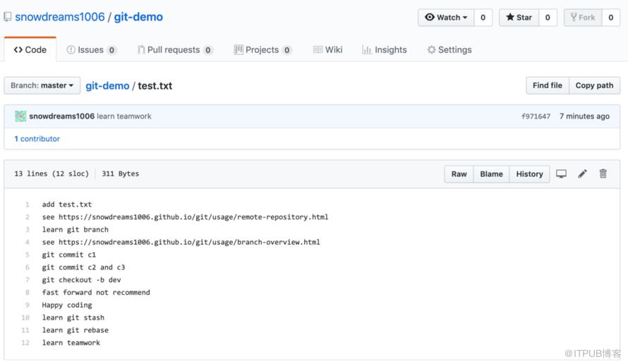Click text '13 lines (12 sloc)'
Screen dimensions: 628x364
point(52,174)
